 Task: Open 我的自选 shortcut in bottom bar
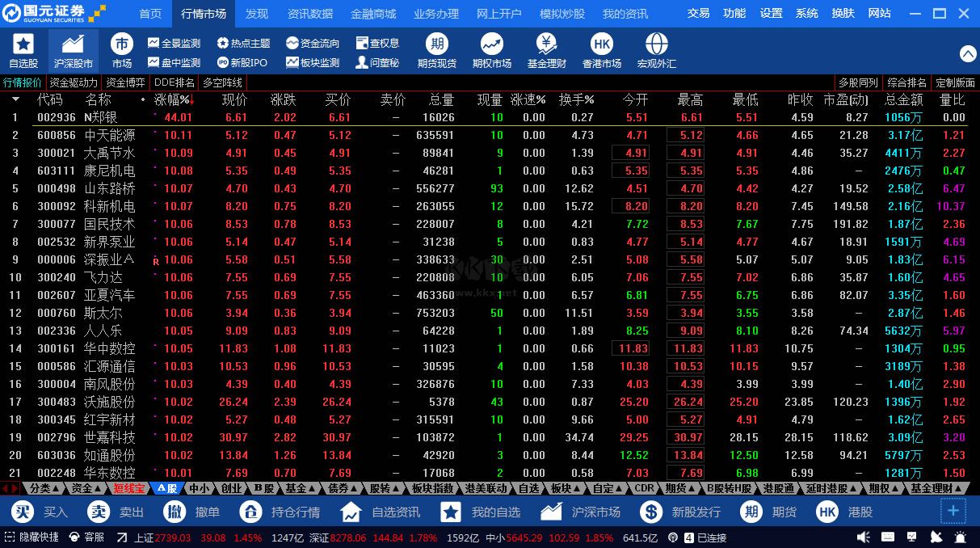tap(480, 512)
